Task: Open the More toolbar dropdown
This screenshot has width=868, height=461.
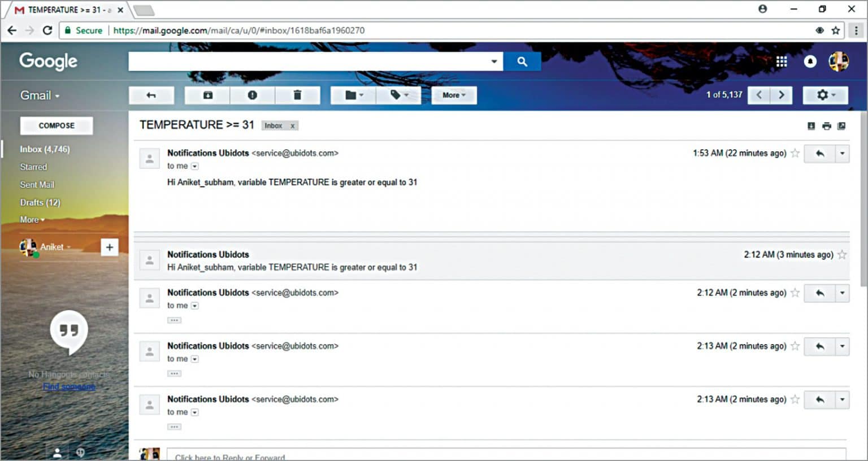Action: click(x=453, y=95)
